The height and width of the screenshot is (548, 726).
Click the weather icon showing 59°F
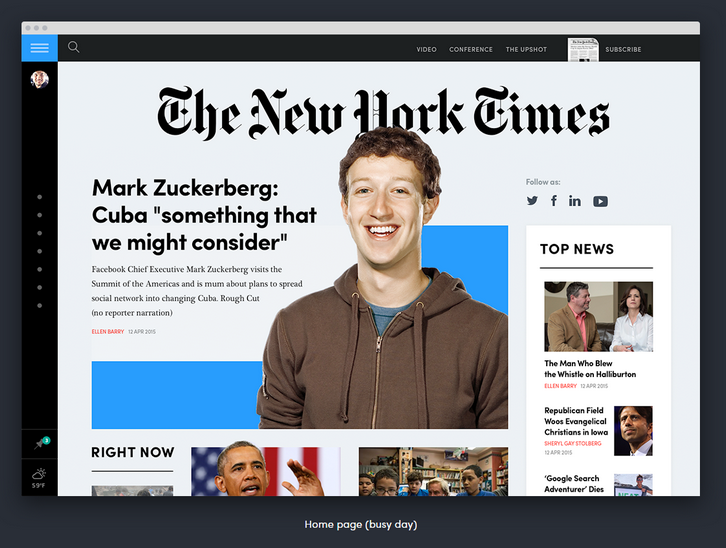(x=39, y=478)
